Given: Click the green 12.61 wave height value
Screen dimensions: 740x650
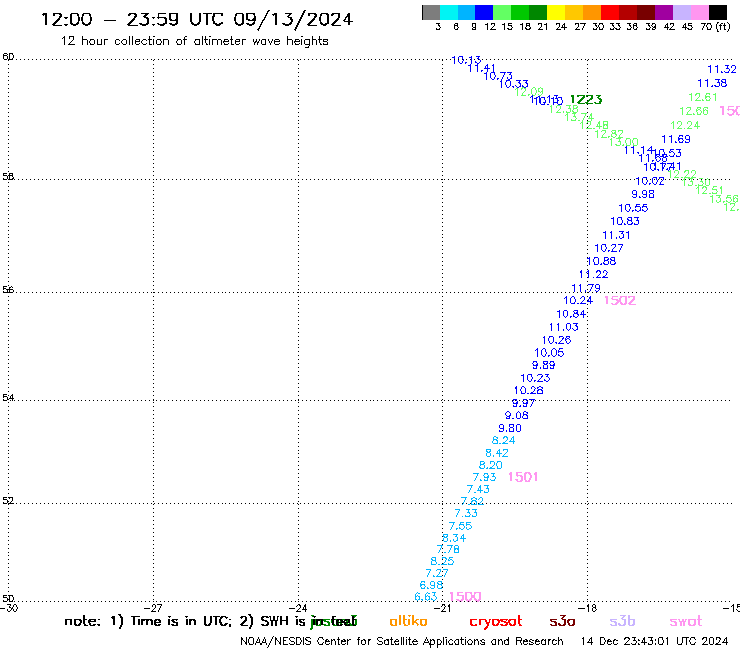Looking at the screenshot, I should pyautogui.click(x=703, y=97).
